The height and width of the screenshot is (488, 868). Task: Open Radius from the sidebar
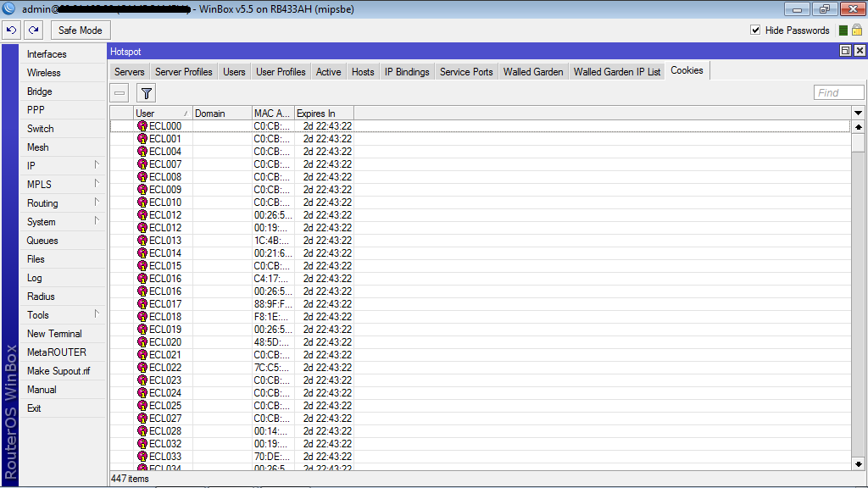point(63,296)
